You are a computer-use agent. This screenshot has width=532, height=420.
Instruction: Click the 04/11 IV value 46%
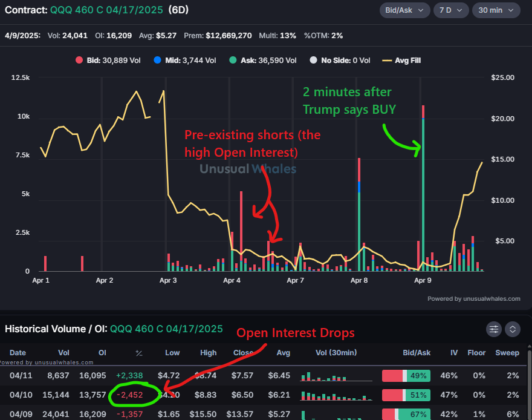coord(449,376)
